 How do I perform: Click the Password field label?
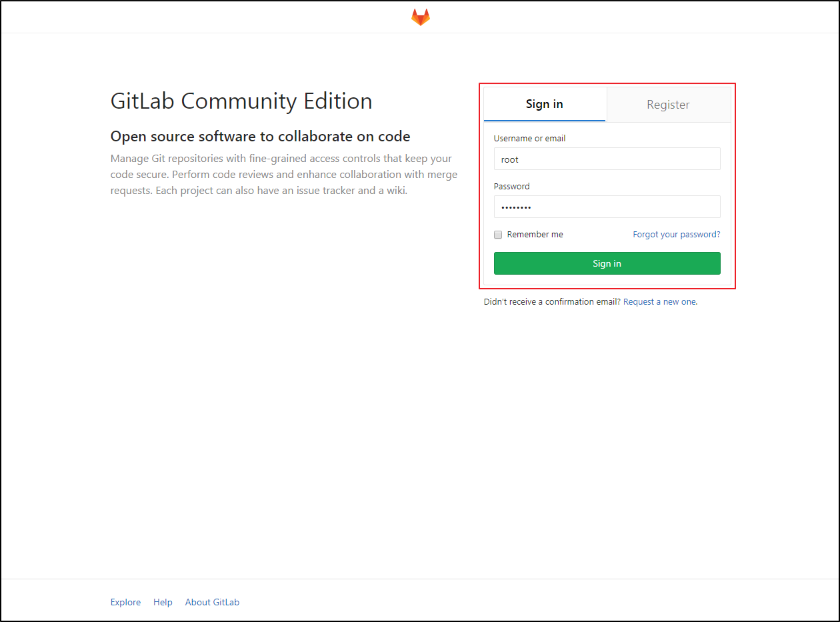click(511, 187)
